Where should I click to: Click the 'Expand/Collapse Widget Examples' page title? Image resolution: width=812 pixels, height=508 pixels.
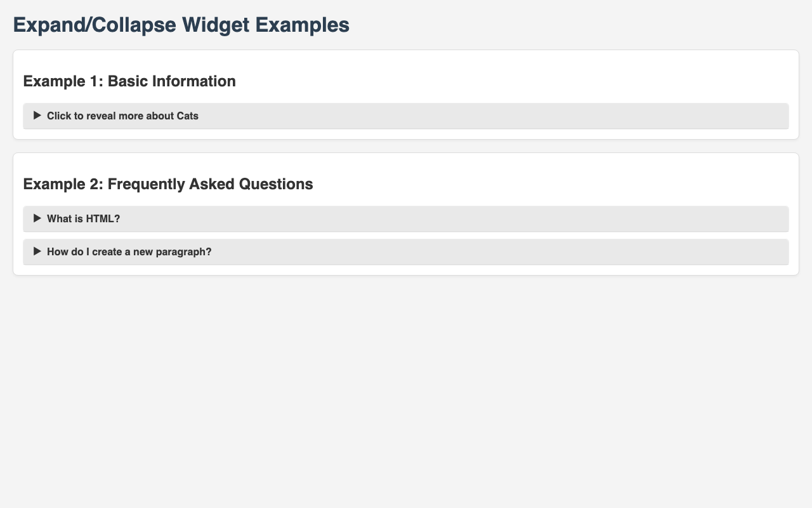point(181,25)
